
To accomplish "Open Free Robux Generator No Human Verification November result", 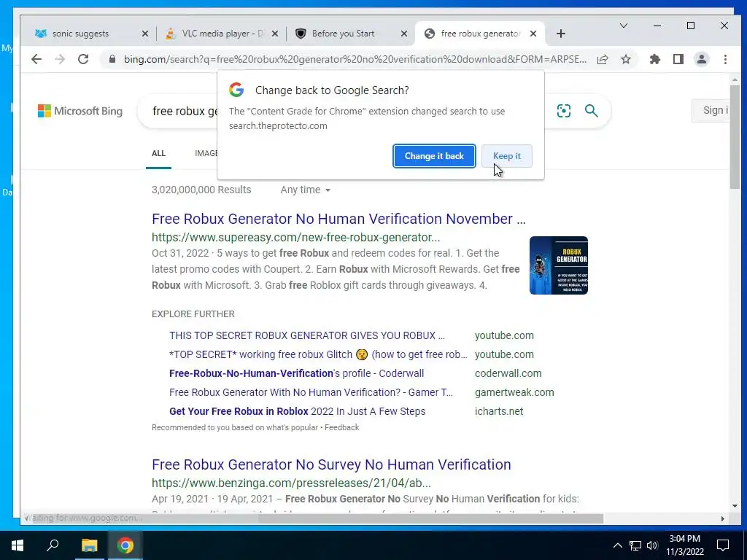I will (x=338, y=219).
